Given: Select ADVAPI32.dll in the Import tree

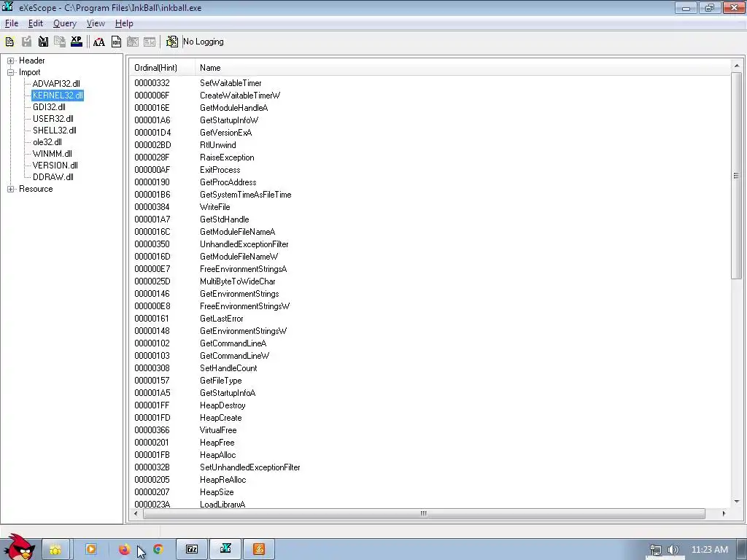Looking at the screenshot, I should pyautogui.click(x=56, y=84).
